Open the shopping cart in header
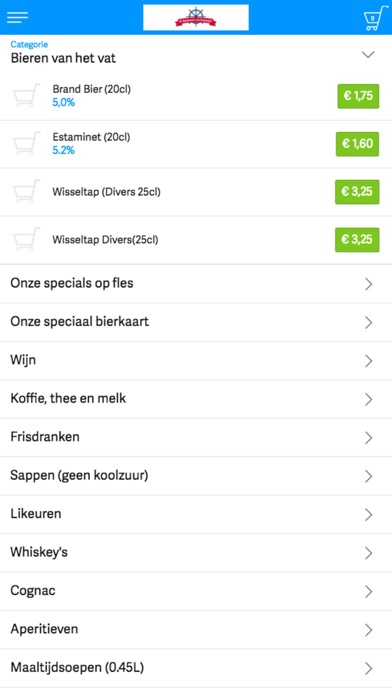392x696 pixels. pyautogui.click(x=375, y=18)
